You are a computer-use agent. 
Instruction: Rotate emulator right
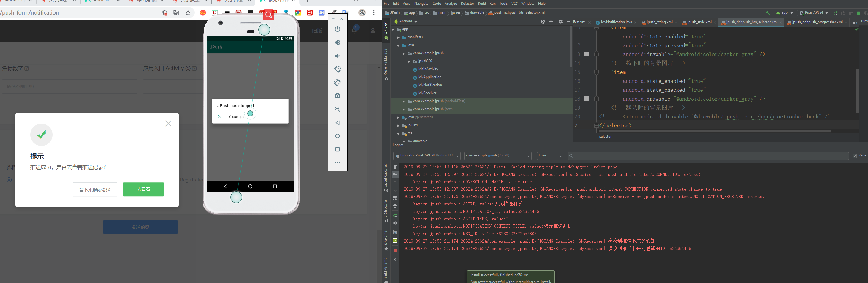click(337, 83)
